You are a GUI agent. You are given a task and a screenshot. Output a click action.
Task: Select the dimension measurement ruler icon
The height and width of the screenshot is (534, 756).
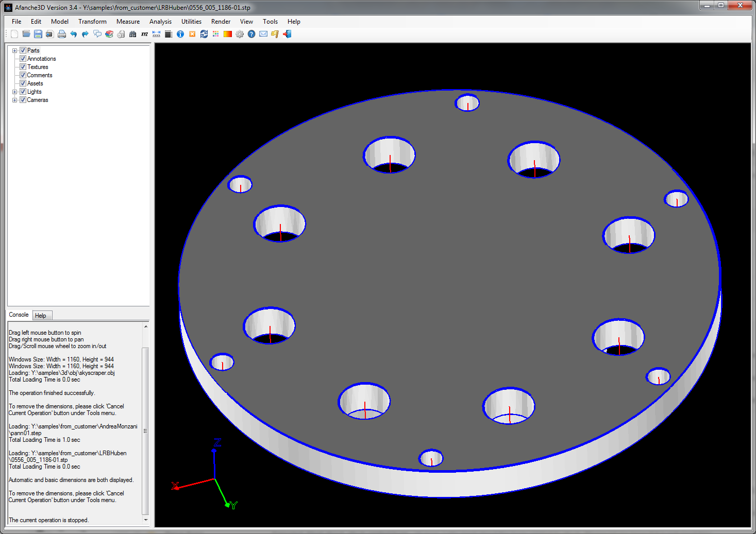tap(156, 35)
